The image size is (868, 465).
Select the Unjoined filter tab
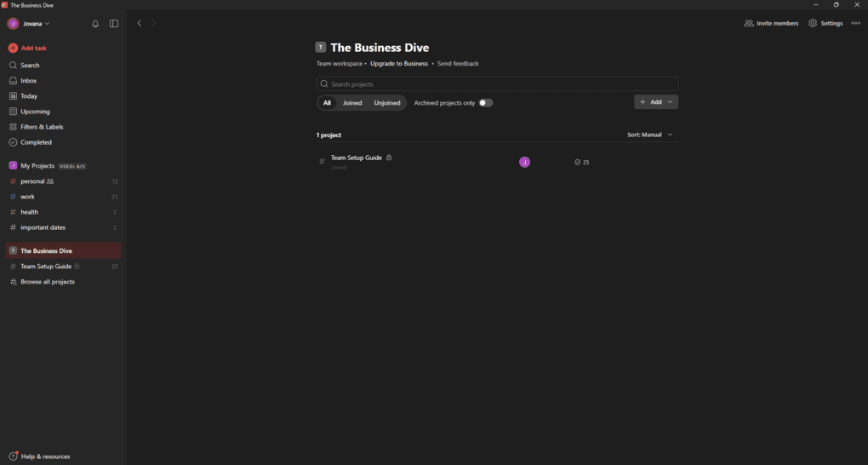[387, 103]
